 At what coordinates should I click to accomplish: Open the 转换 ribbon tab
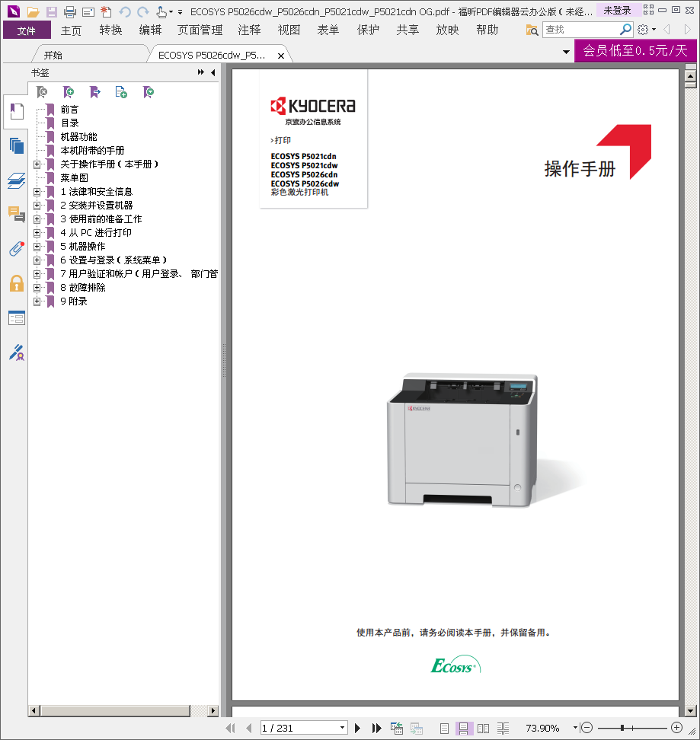[110, 30]
